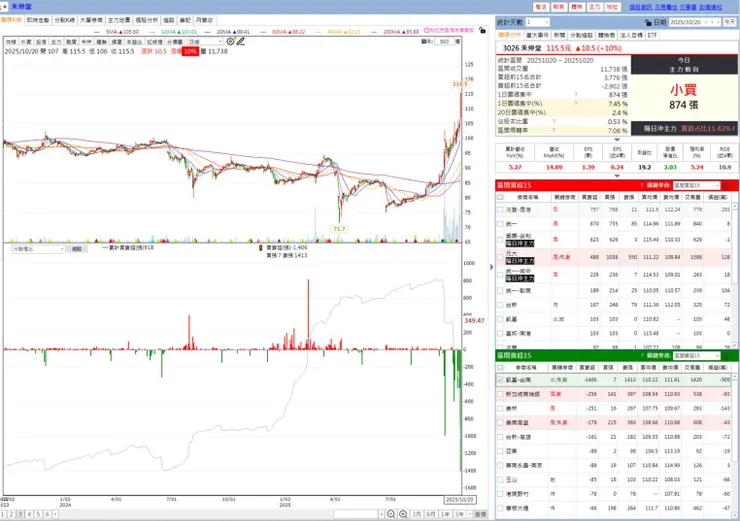Click the 今天 button
Viewport: 740px width, 521px height.
click(x=730, y=22)
